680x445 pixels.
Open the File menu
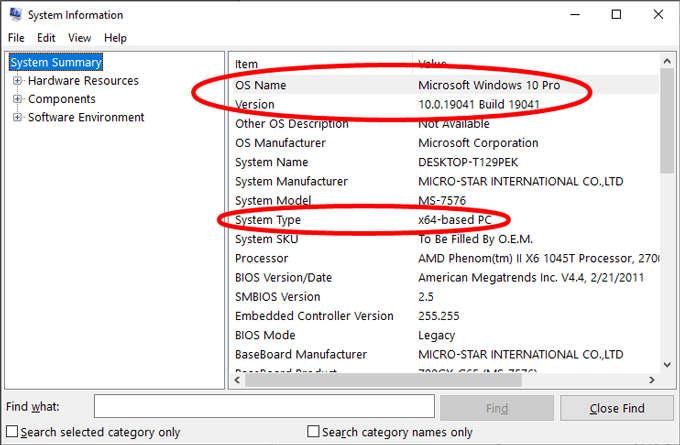click(x=16, y=38)
